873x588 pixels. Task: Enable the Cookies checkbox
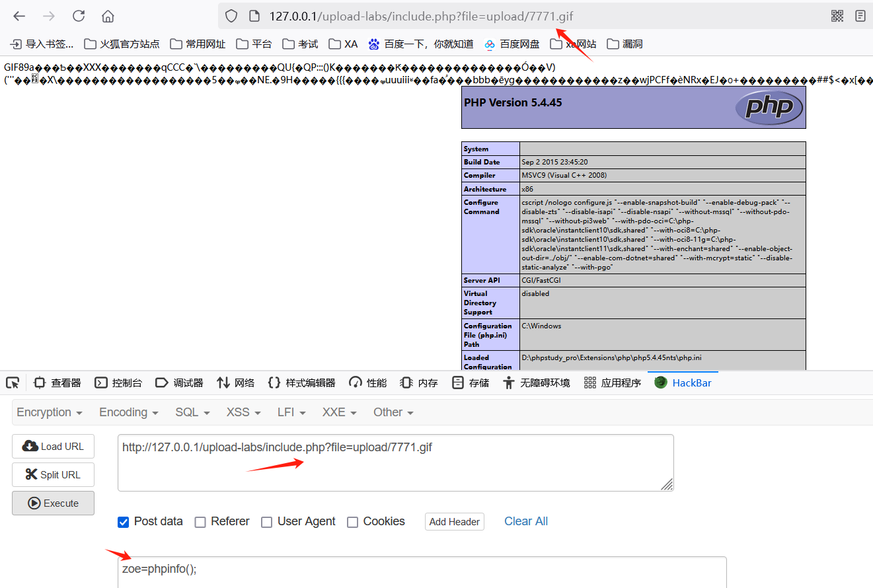pos(353,522)
